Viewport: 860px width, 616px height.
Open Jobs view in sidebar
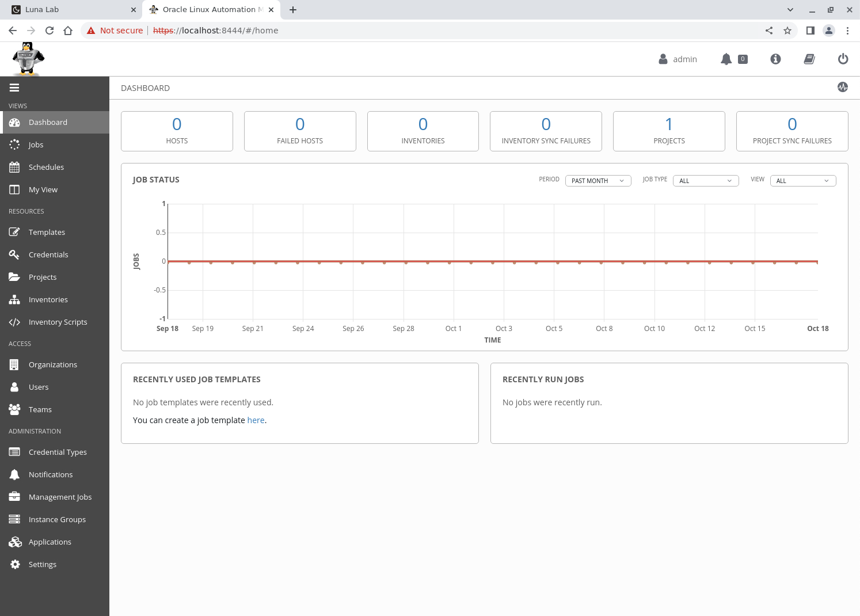click(55, 145)
